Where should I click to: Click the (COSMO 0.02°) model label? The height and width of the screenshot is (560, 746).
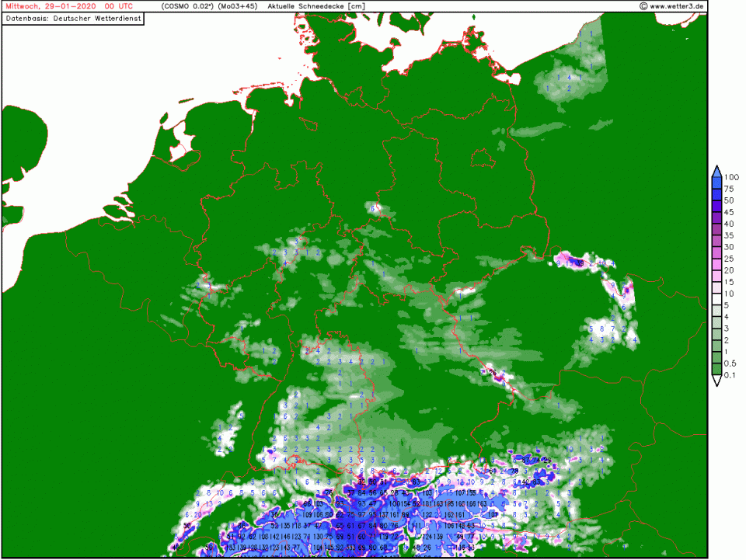(187, 6)
